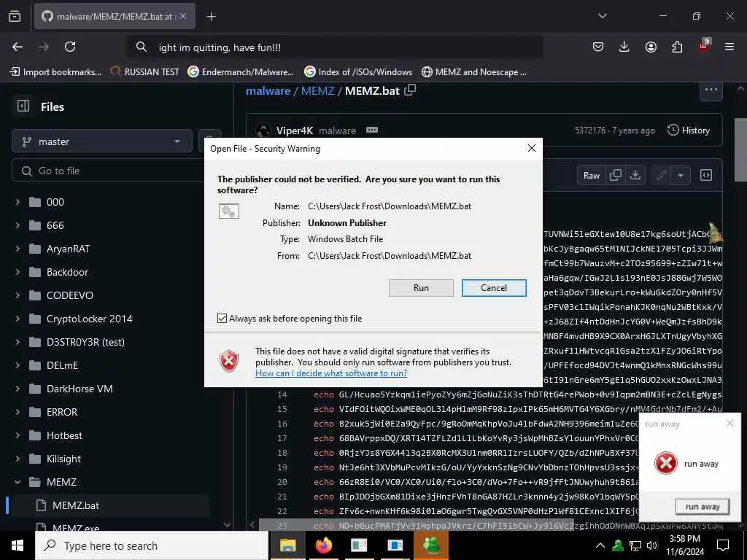Open the Firefox account icon
Screen dimensions: 747x560
651,47
